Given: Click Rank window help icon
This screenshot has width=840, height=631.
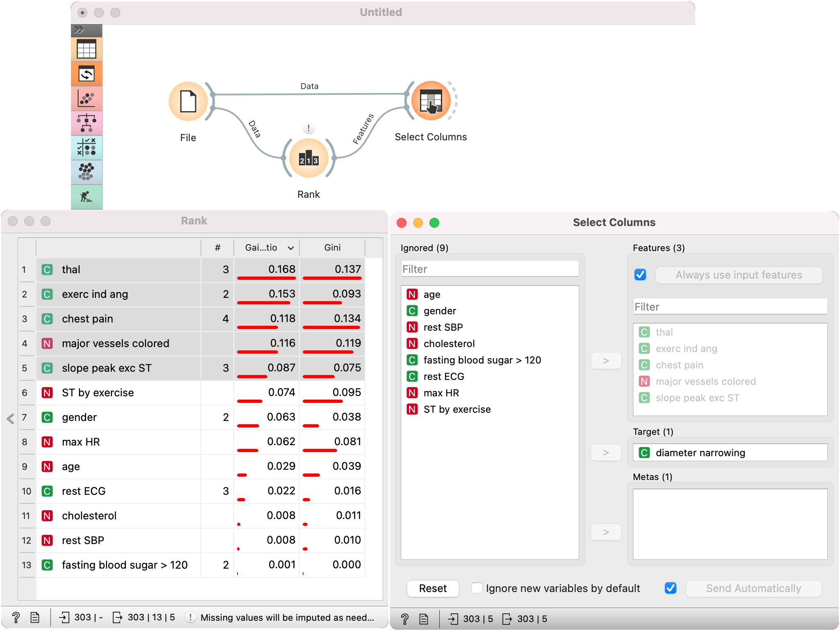Looking at the screenshot, I should (x=16, y=617).
